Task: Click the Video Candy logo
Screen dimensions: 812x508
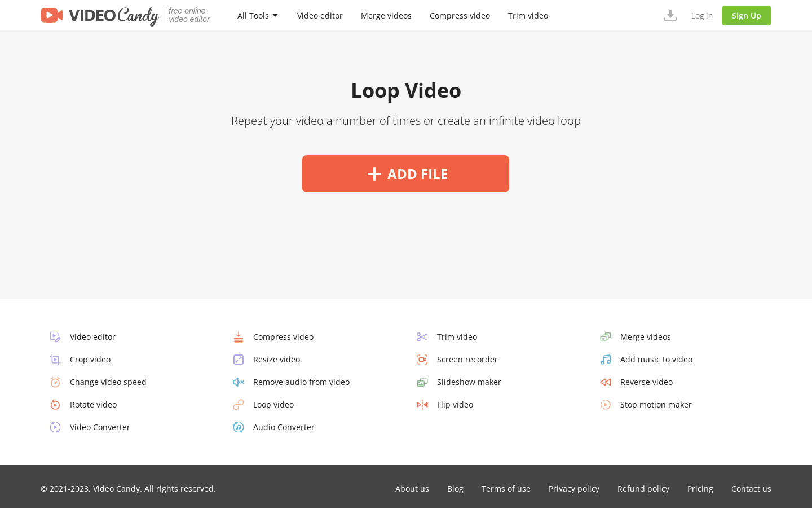Action: 99,16
